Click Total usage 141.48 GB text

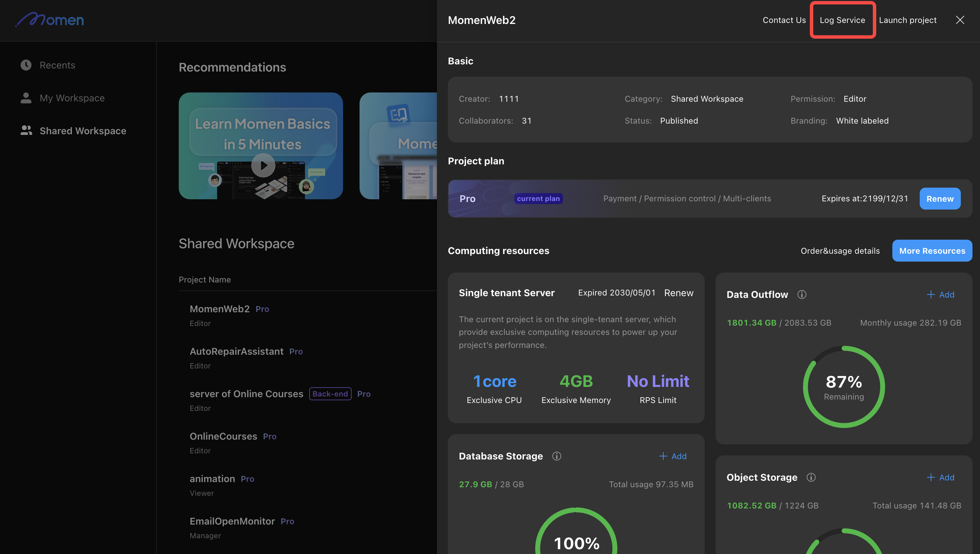point(916,505)
